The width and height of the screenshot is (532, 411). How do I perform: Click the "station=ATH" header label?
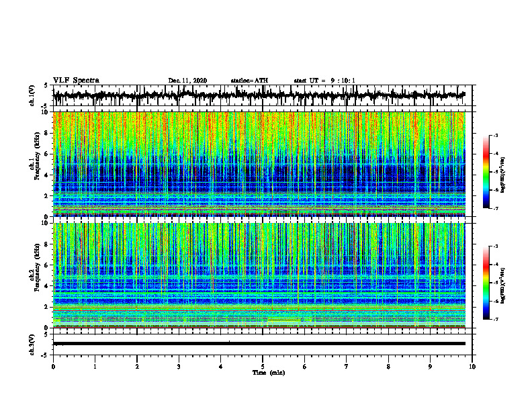click(249, 81)
